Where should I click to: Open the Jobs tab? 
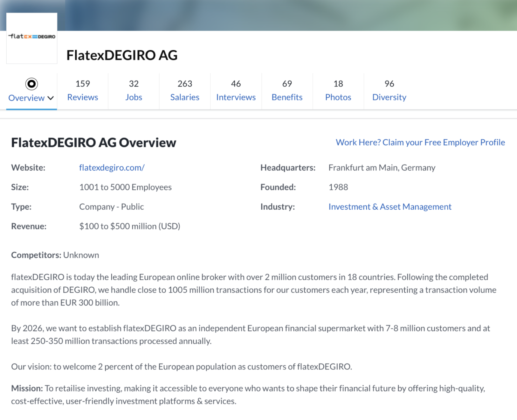[x=134, y=91]
